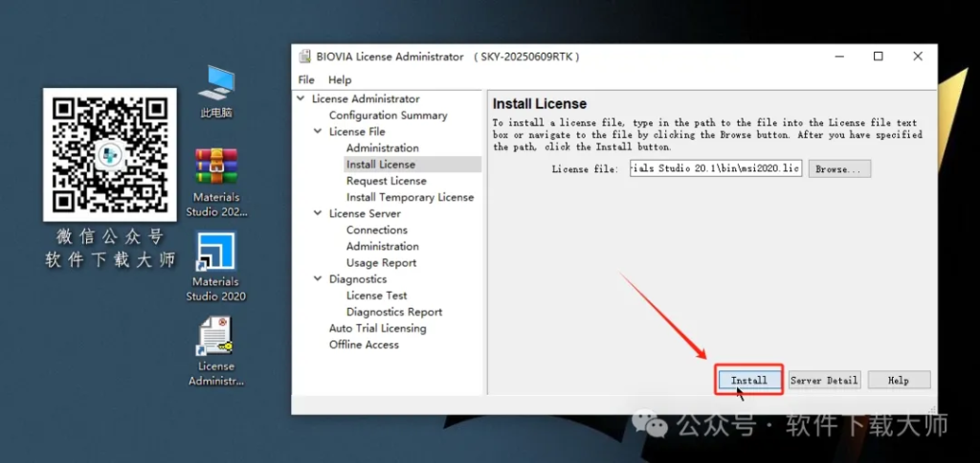The image size is (980, 463).
Task: Go to Install Temporary License
Action: pyautogui.click(x=410, y=197)
